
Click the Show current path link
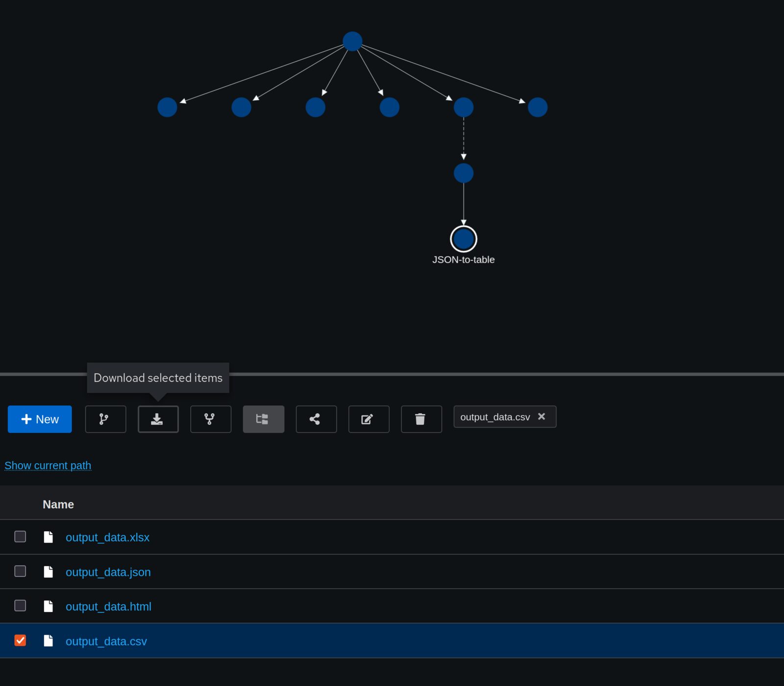[x=48, y=465]
